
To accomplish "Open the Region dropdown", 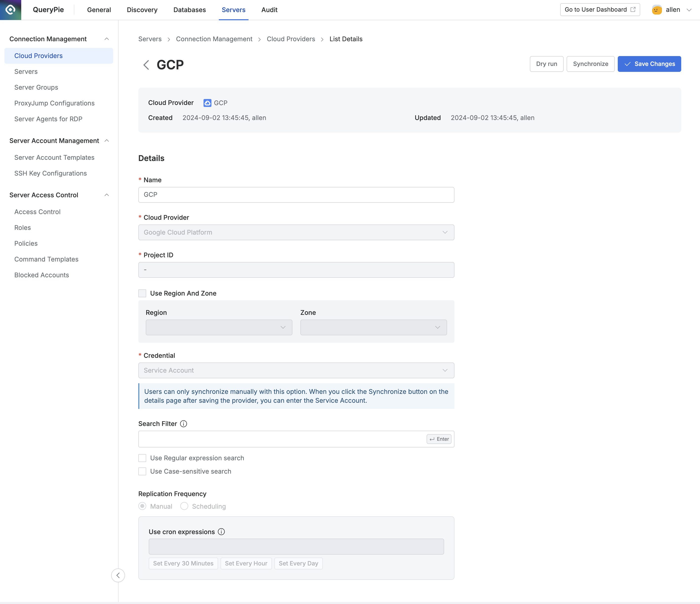I will [219, 327].
